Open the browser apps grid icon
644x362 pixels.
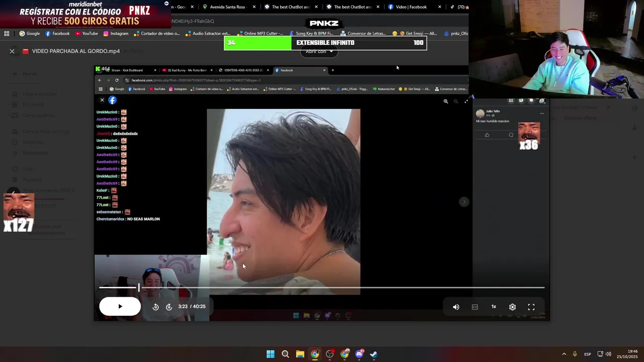tap(7, 34)
